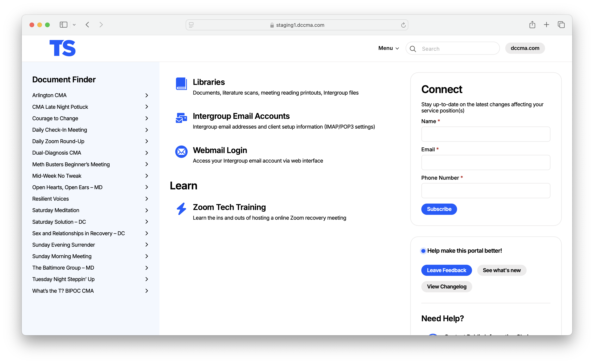
Task: Expand Saturday Meditation chevron
Action: tap(147, 210)
